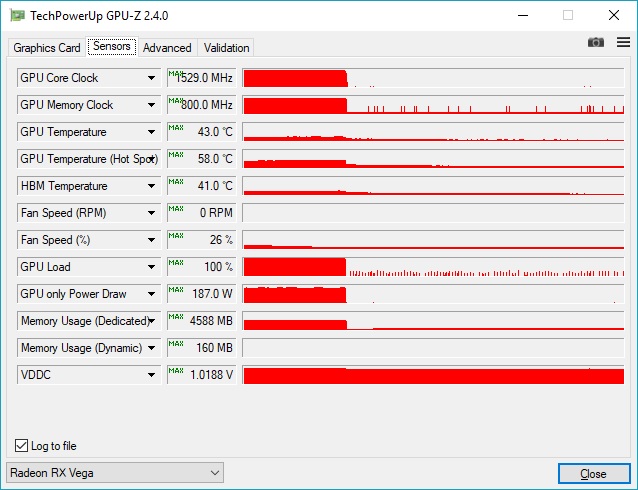Viewport: 638px width, 490px height.
Task: Click the Fan Speed (RPM) empty graph
Action: [x=433, y=213]
